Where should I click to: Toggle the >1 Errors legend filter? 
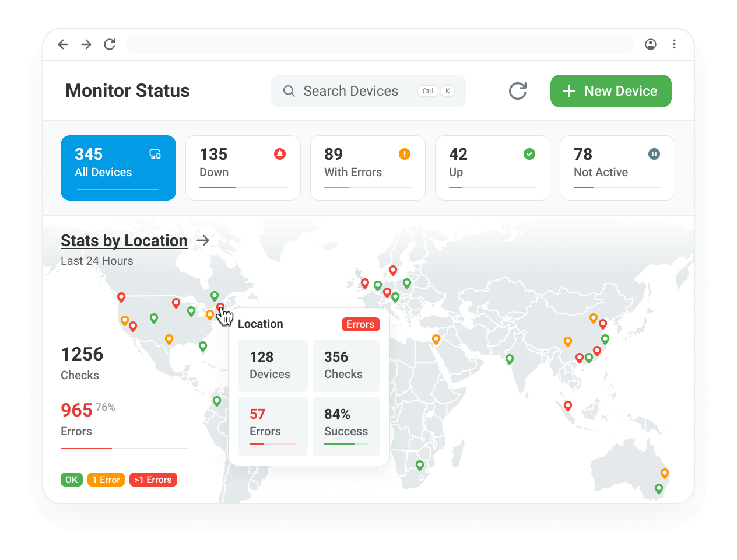(153, 480)
